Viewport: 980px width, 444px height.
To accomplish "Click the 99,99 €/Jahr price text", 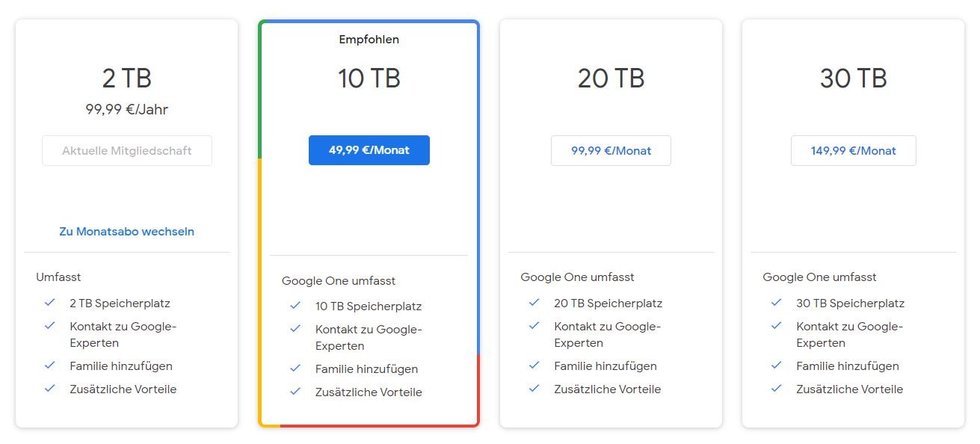I will pos(127,110).
